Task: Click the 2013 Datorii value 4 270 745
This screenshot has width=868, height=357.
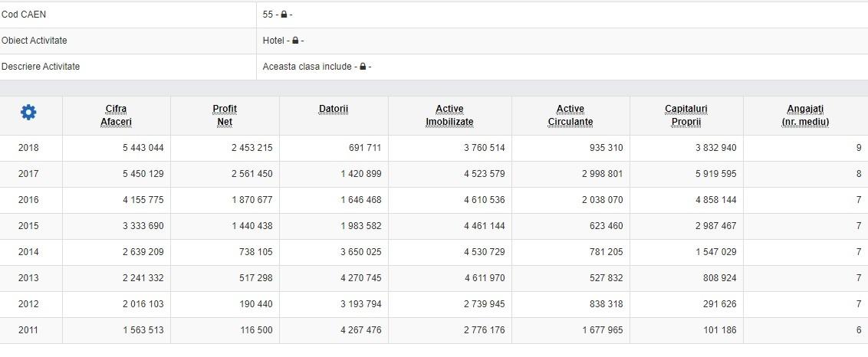Action: (x=359, y=278)
